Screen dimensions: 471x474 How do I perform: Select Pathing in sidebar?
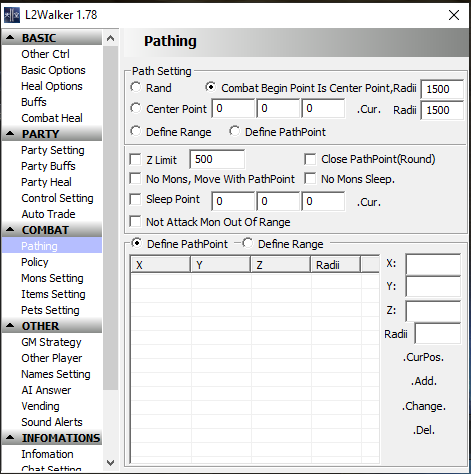click(x=52, y=246)
